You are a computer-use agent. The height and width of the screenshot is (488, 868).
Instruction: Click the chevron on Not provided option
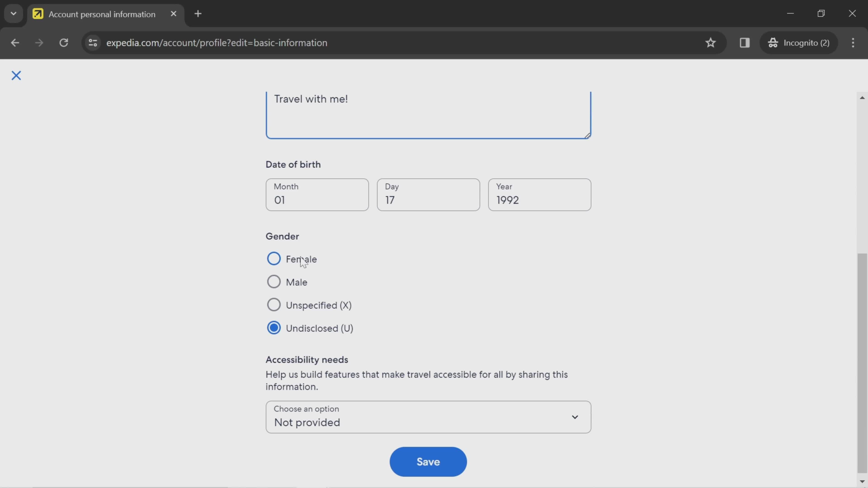pyautogui.click(x=574, y=417)
